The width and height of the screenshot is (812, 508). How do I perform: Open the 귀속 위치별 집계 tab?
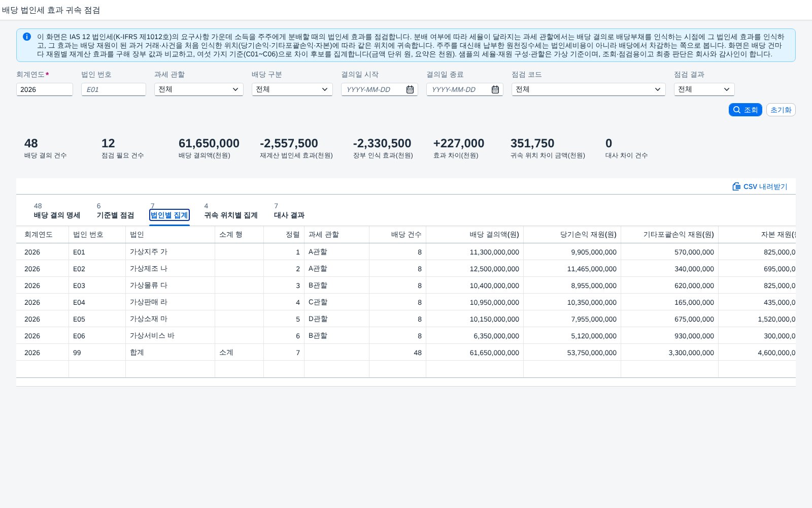tap(231, 215)
